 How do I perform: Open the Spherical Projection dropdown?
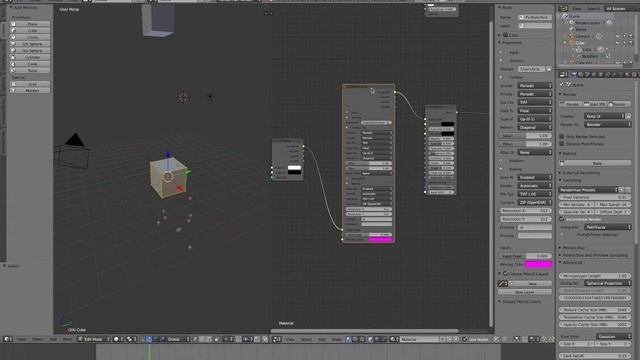607,283
